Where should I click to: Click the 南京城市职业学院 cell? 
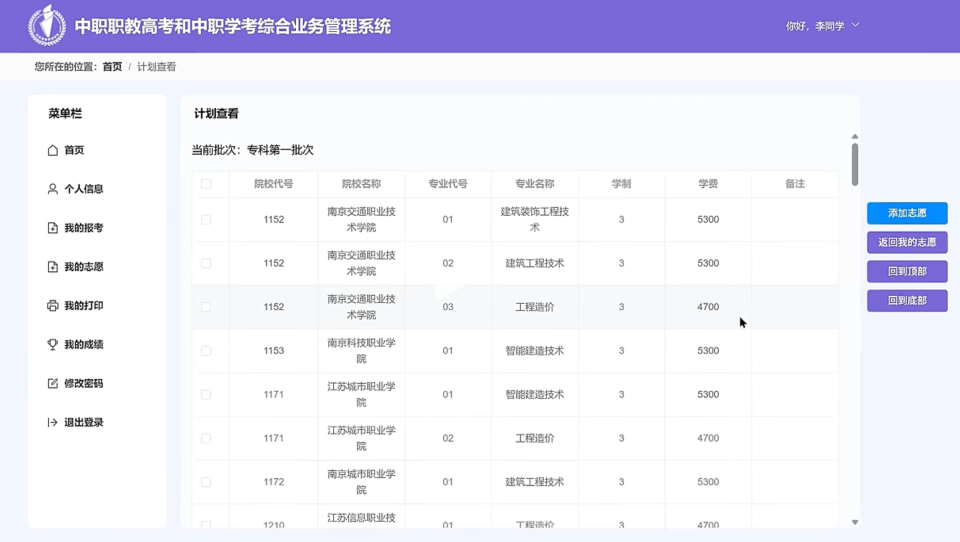tap(361, 482)
